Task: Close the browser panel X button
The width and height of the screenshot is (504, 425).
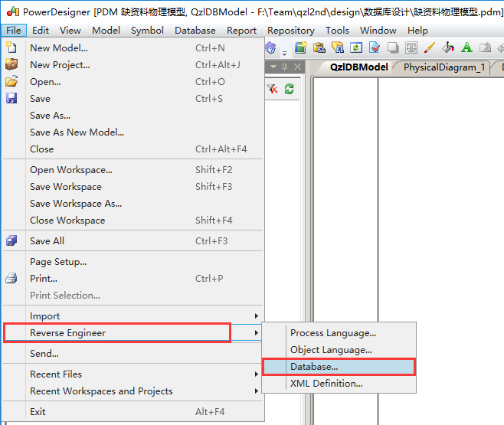Action: [298, 67]
